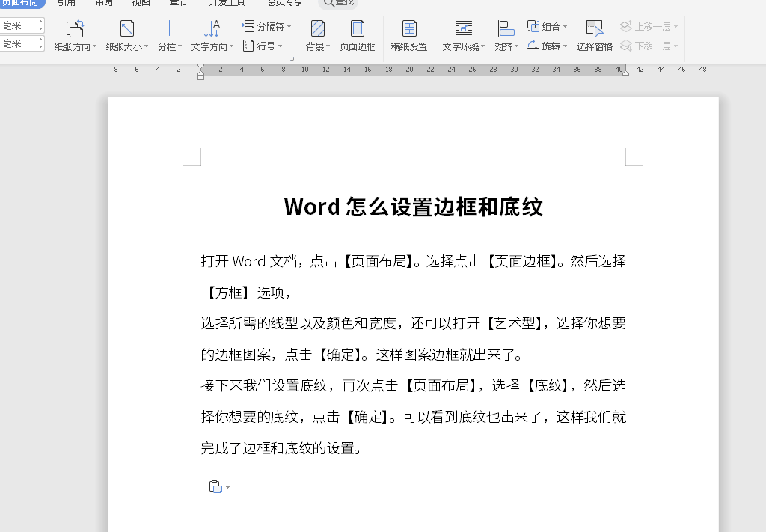
Task: Open 稿纸设置 manuscript paper settings
Action: point(409,36)
